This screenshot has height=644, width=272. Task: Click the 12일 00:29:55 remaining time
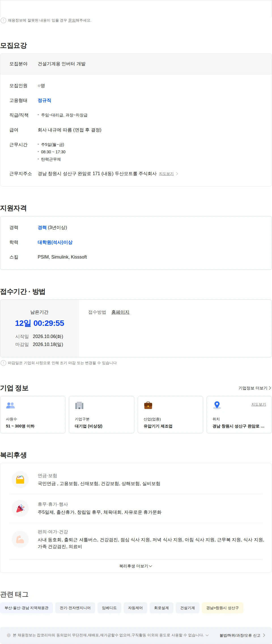[40, 323]
